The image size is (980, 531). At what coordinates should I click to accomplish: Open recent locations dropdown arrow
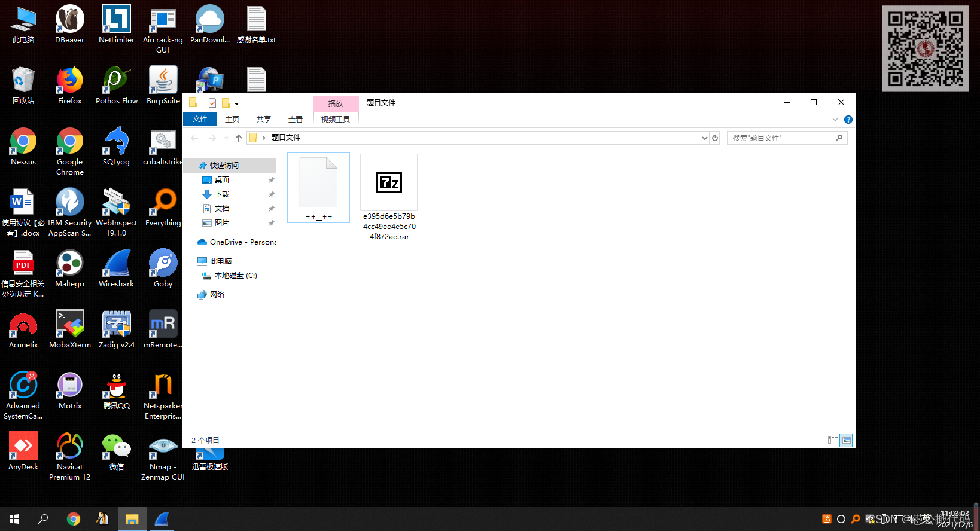(226, 138)
